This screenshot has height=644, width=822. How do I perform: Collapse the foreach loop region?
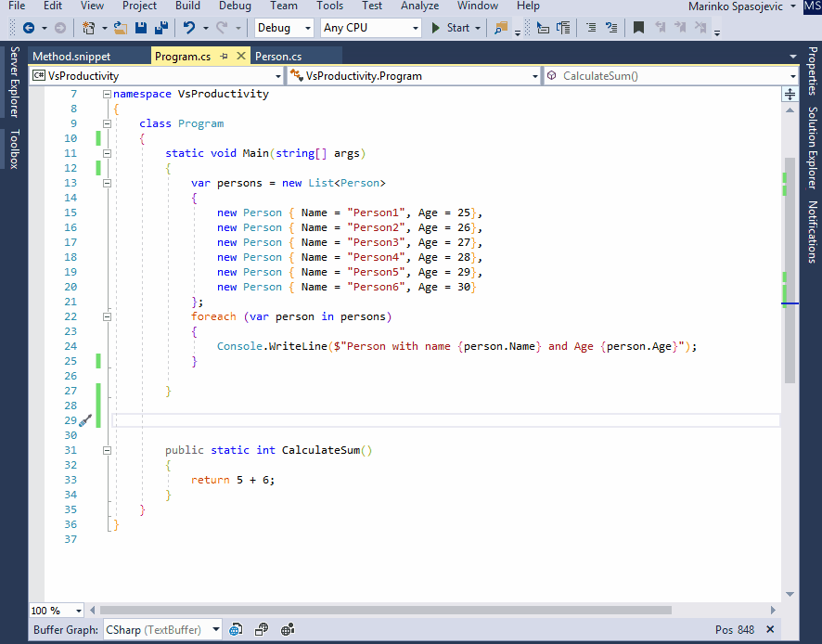[107, 316]
